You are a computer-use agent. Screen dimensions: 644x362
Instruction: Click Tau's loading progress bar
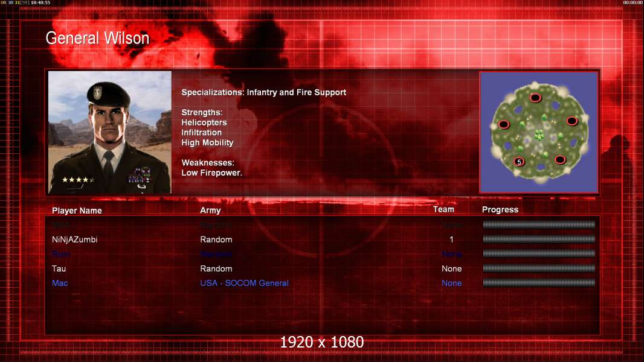pos(539,268)
